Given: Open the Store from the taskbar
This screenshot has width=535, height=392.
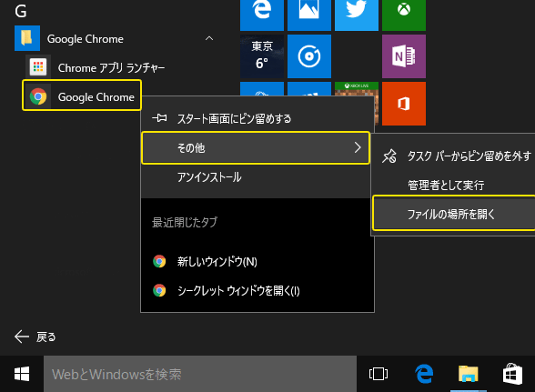Looking at the screenshot, I should point(512,374).
